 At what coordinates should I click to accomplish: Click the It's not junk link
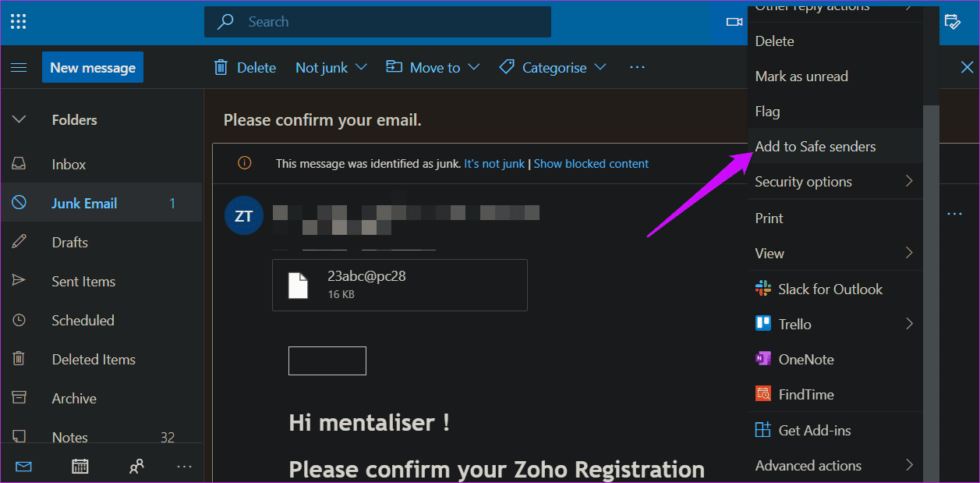tap(494, 164)
